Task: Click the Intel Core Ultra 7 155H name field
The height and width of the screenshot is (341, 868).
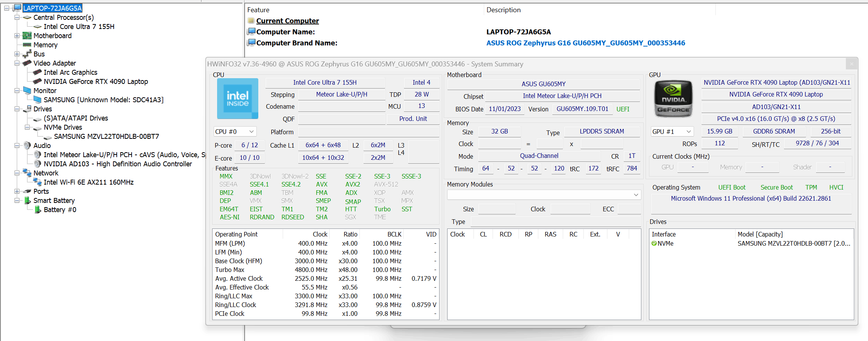Action: (325, 82)
